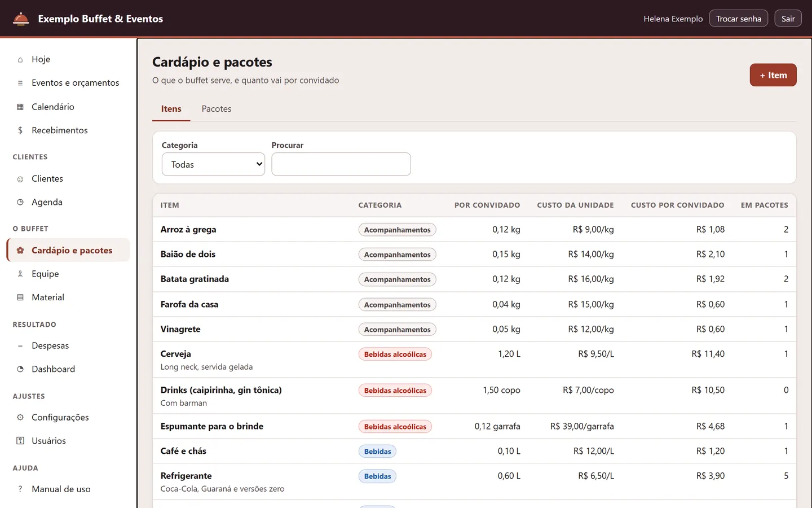The width and height of the screenshot is (812, 508).
Task: Open the Arroz à grega item
Action: coord(188,230)
